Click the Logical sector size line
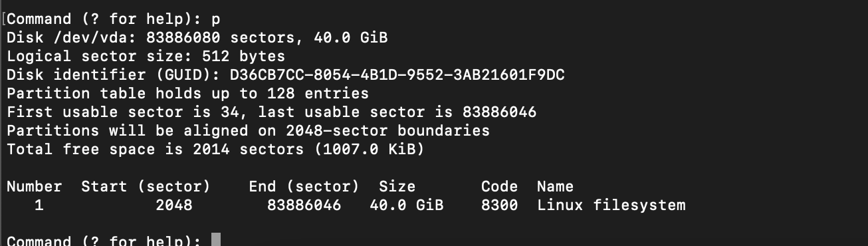This screenshot has height=246, width=868. (x=146, y=56)
